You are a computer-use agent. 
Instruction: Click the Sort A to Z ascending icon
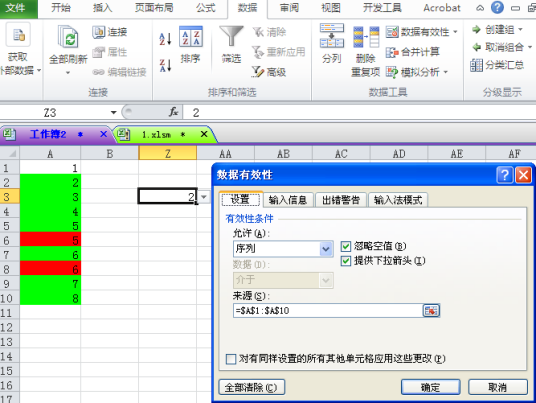click(165, 39)
